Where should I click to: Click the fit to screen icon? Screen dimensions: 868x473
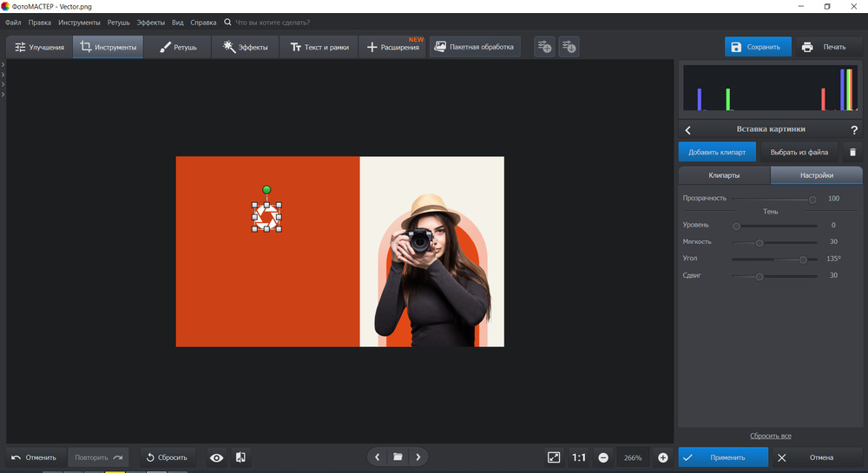click(x=554, y=457)
